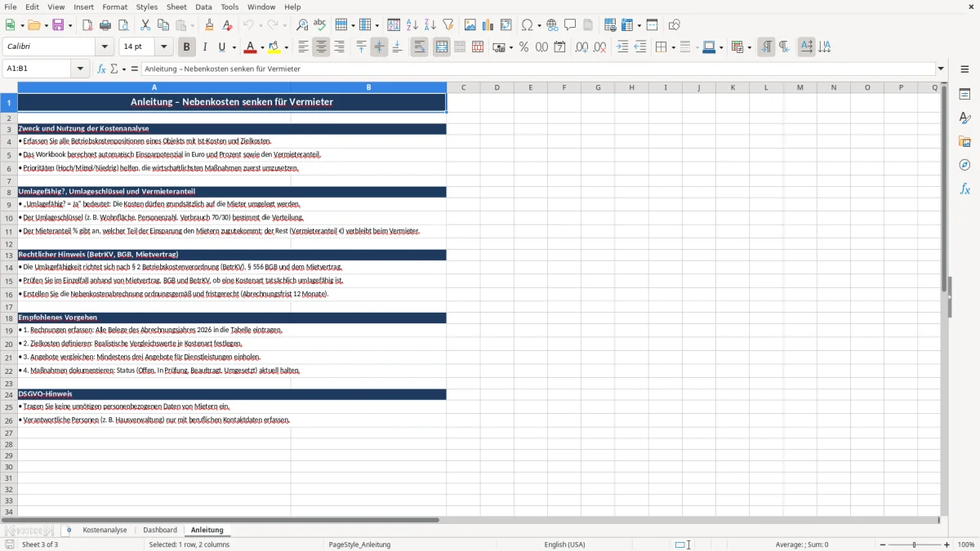The width and height of the screenshot is (980, 551).
Task: Adjust the zoom slider in status bar
Action: point(915,544)
